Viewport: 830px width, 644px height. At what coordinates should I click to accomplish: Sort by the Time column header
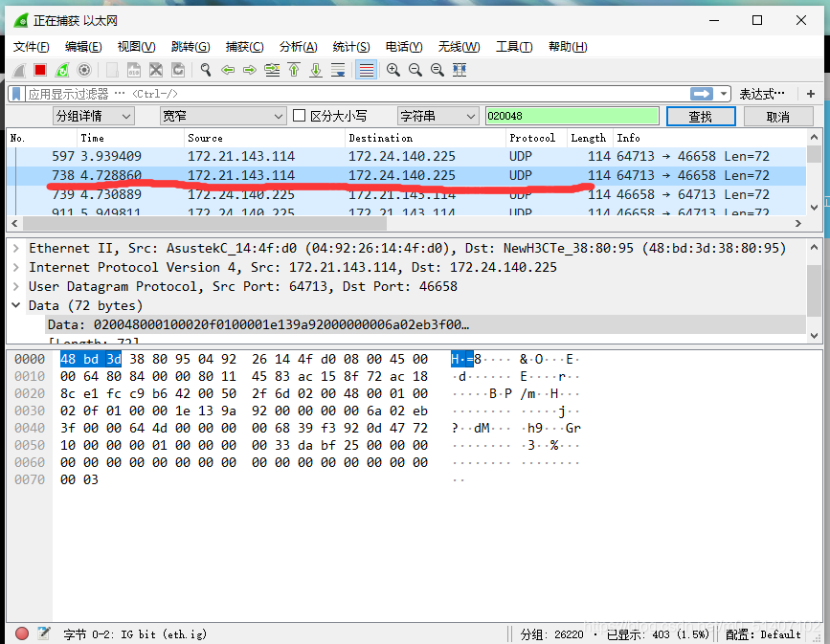(130, 138)
